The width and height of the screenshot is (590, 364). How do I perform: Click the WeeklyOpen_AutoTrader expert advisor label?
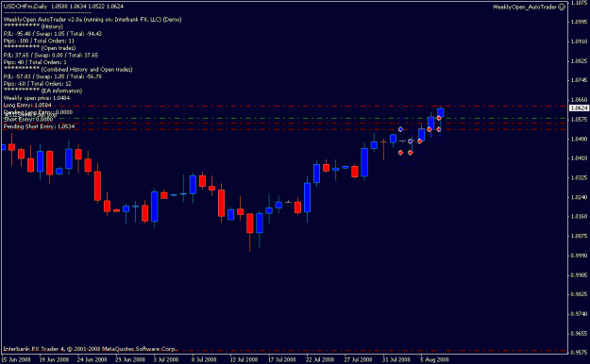(525, 7)
